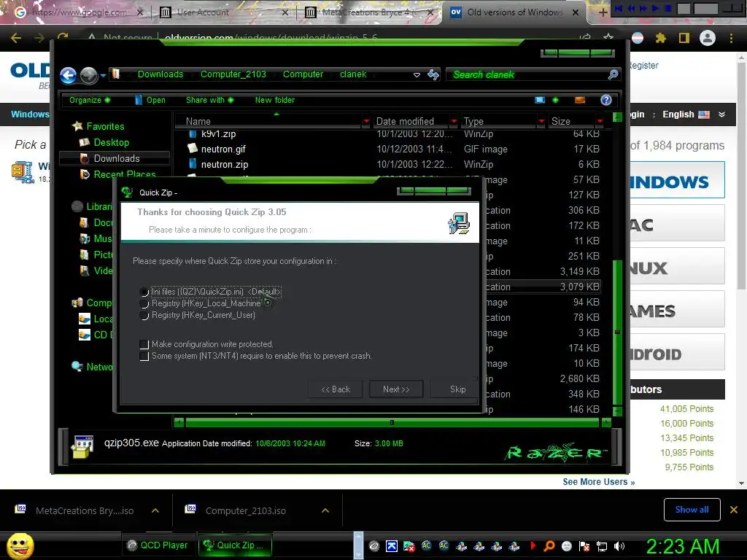This screenshot has width=747, height=560.
Task: Check Some system NT3/NT4 crash prevention box
Action: click(x=144, y=356)
